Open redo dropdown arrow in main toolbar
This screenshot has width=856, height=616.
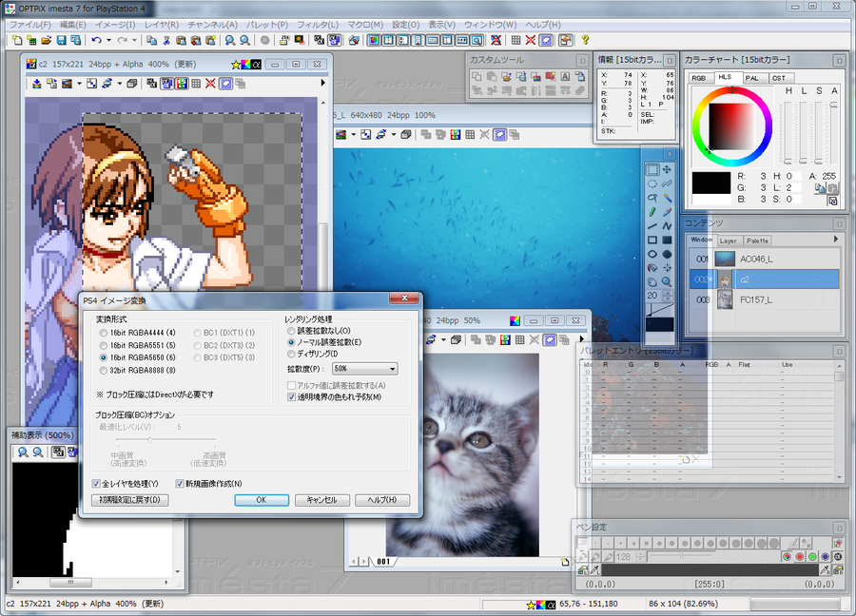(x=134, y=40)
